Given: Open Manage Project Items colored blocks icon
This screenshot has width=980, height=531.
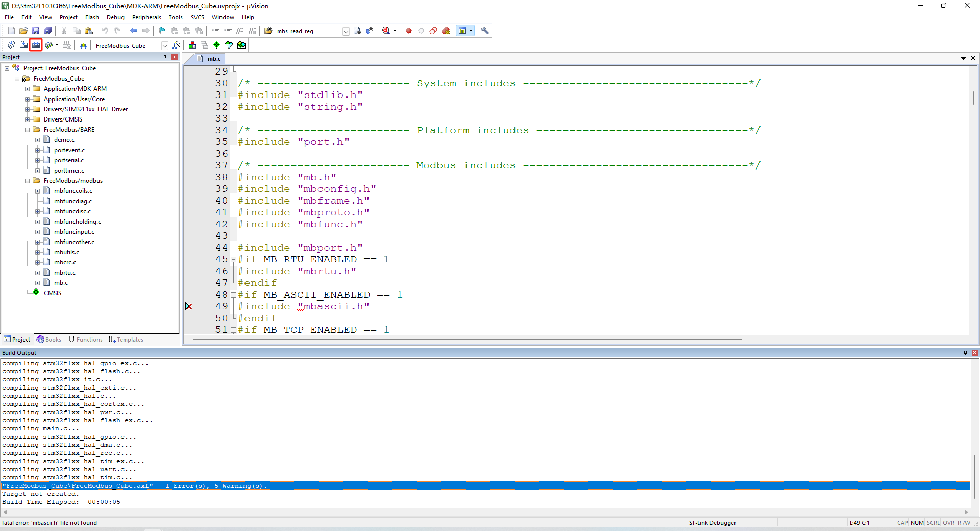Looking at the screenshot, I should tap(192, 45).
